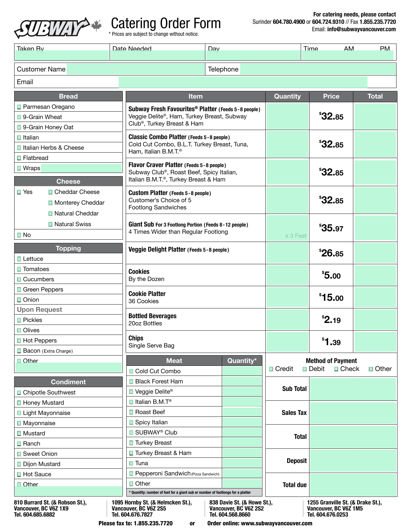
Task: Tick the Ranch condiment checkbox
Action: pos(19,444)
